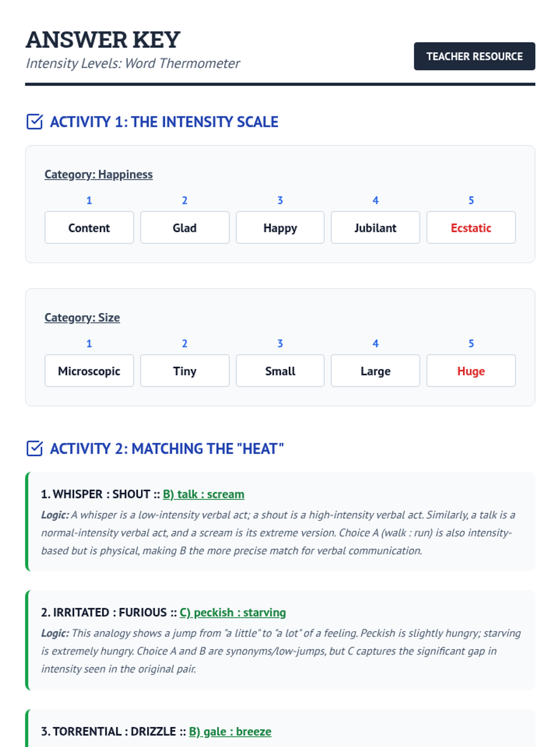Click the Small word box
Screen dimensions: 560x747
point(280,371)
